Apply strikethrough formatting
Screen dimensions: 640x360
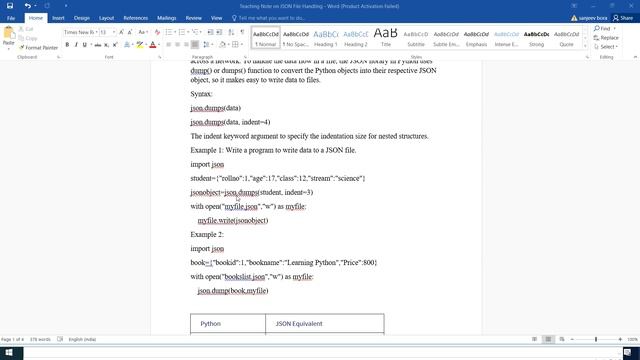pyautogui.click(x=98, y=44)
